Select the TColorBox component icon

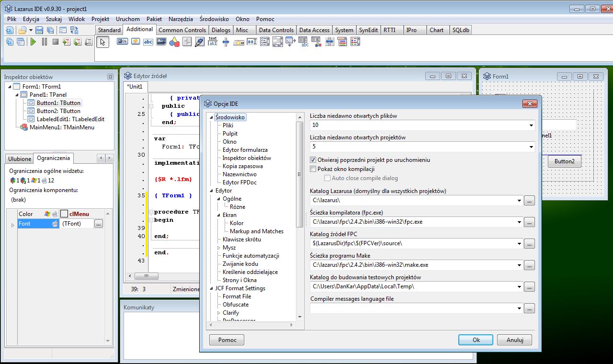(342, 42)
